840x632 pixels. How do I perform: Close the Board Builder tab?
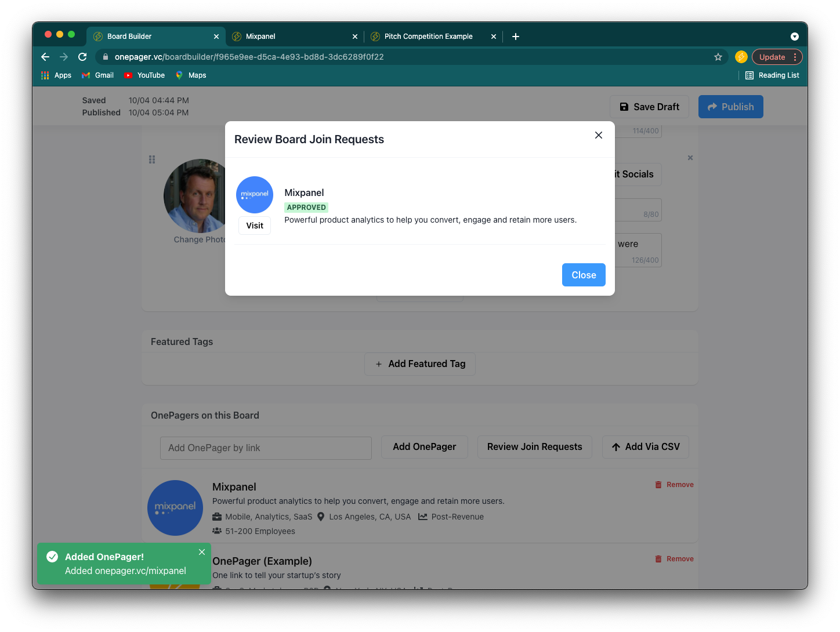[x=216, y=37]
